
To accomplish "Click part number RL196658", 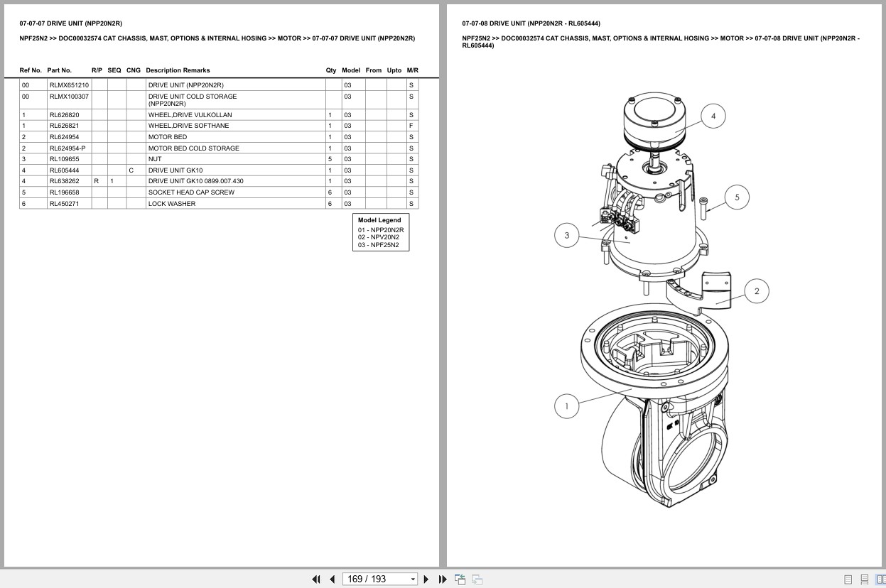I will tap(64, 192).
